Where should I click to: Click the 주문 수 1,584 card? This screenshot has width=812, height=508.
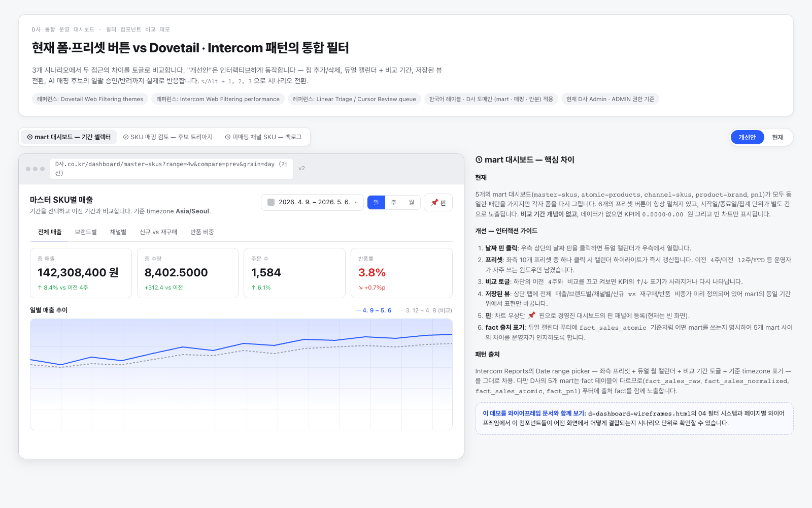(x=294, y=273)
